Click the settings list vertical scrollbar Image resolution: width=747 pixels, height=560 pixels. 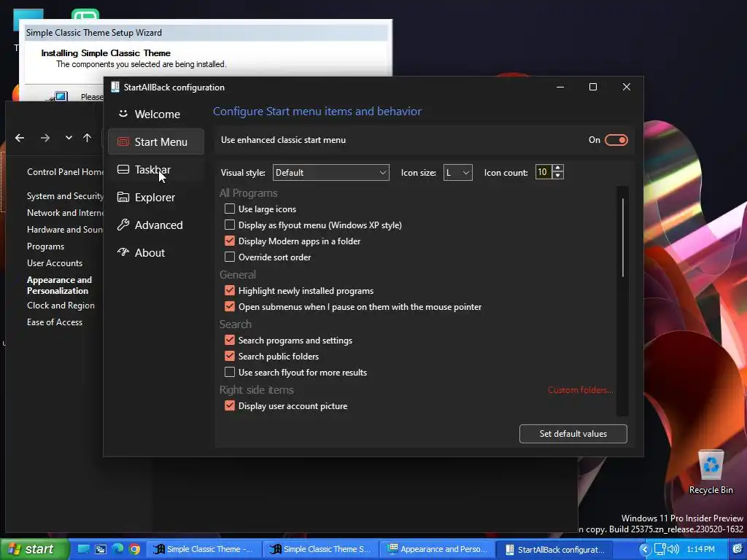623,238
